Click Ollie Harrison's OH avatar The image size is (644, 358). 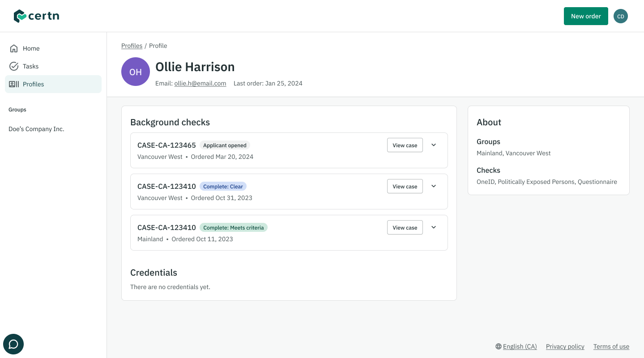click(135, 72)
